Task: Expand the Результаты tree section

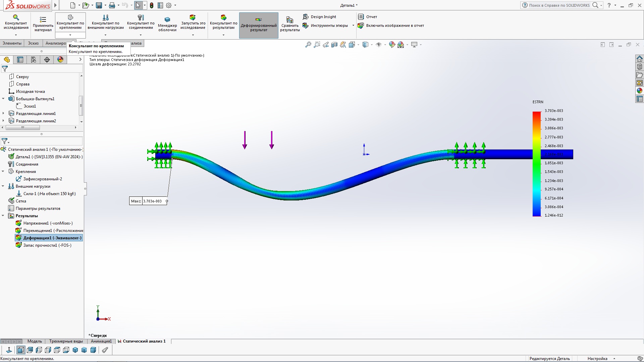Action: click(x=4, y=216)
